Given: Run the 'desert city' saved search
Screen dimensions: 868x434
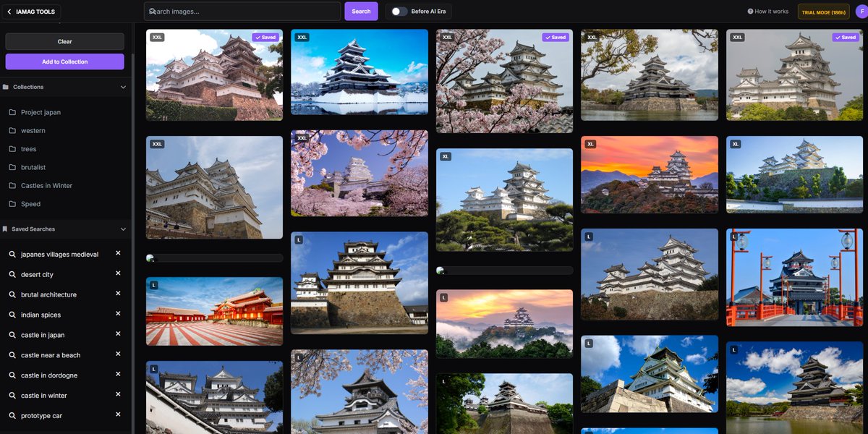Looking at the screenshot, I should [x=37, y=275].
